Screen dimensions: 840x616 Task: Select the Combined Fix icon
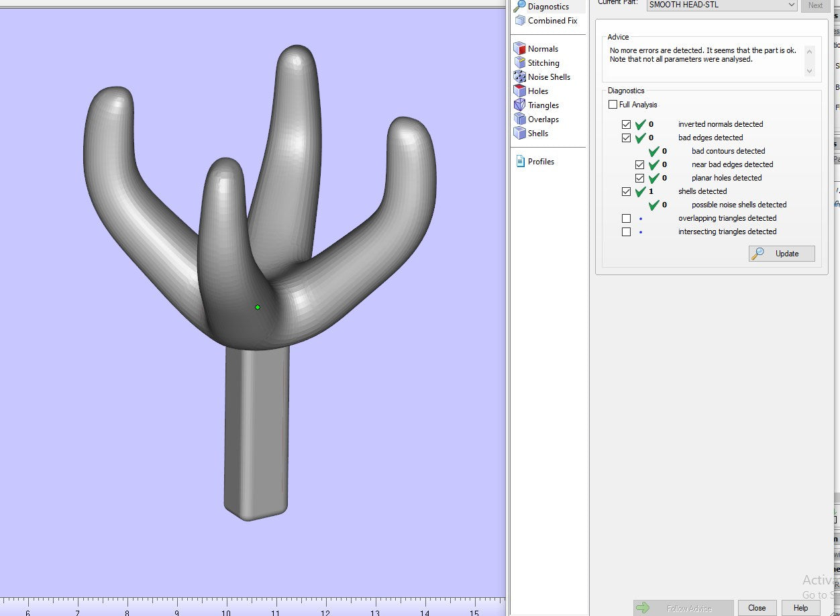[x=519, y=21]
